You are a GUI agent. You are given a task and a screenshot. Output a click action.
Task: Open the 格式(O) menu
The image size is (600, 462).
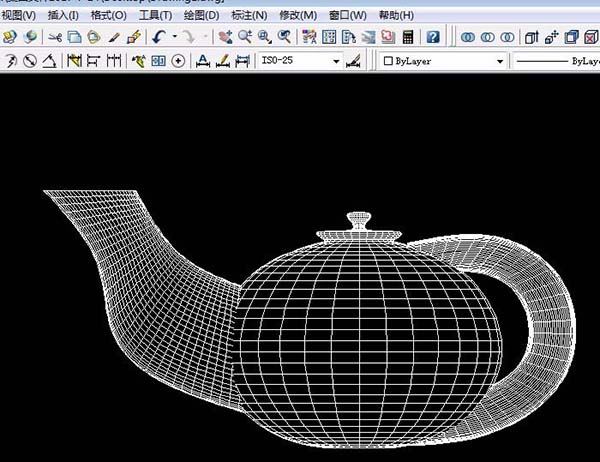tap(108, 15)
